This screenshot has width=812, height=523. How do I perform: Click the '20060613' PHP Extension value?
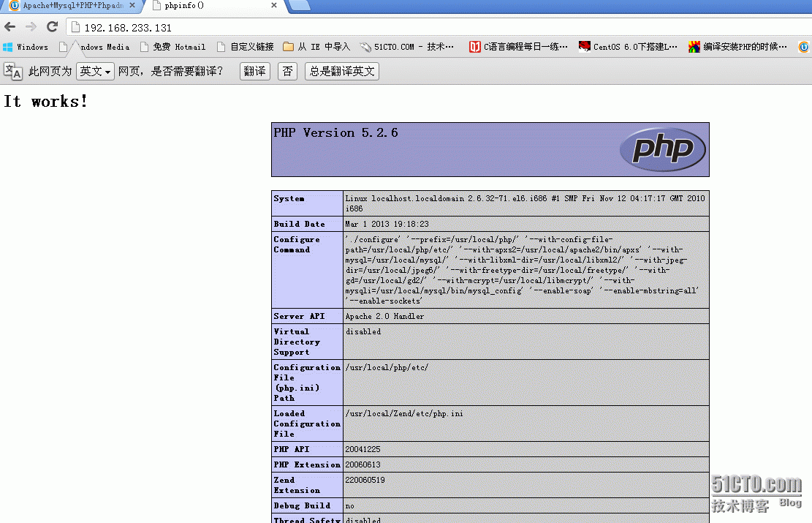click(x=363, y=465)
